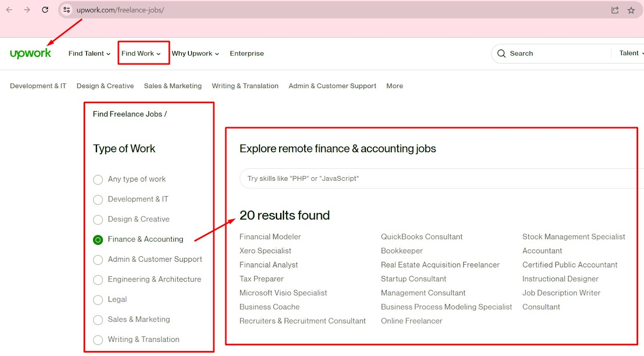Open the site information icon in address bar
644x356 pixels.
[x=67, y=10]
